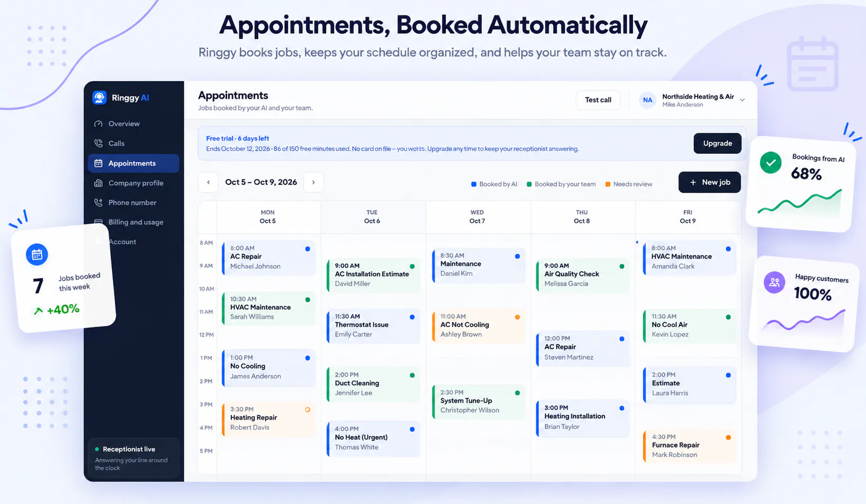The image size is (866, 504).
Task: Click the Ringgy AI logo icon
Action: [x=100, y=97]
